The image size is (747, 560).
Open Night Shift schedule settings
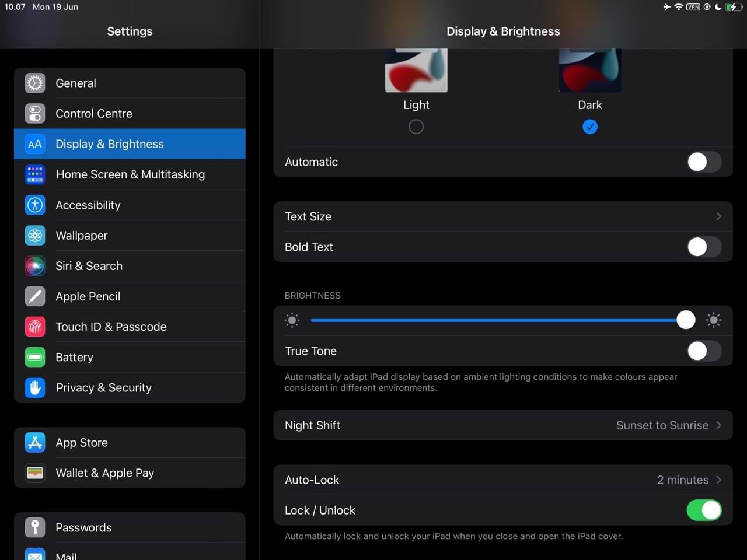(x=503, y=425)
